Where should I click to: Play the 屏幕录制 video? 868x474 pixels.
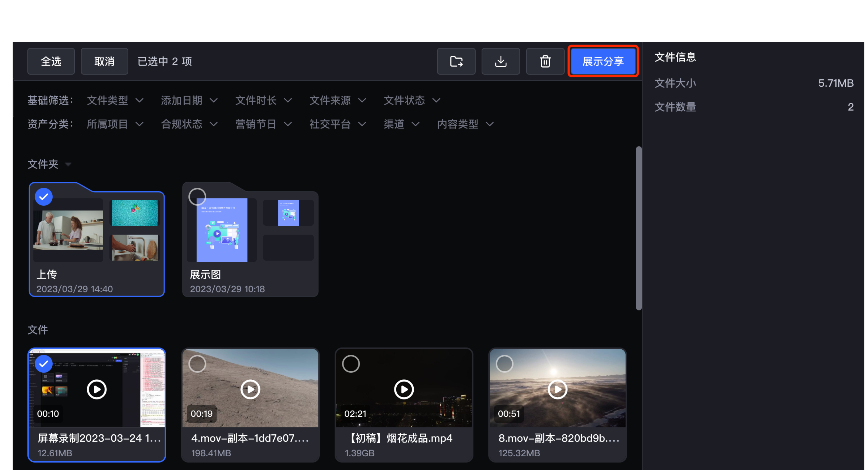coord(97,389)
